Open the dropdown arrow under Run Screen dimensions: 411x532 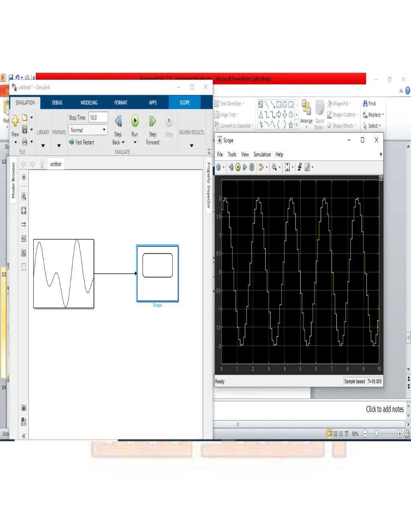(135, 143)
